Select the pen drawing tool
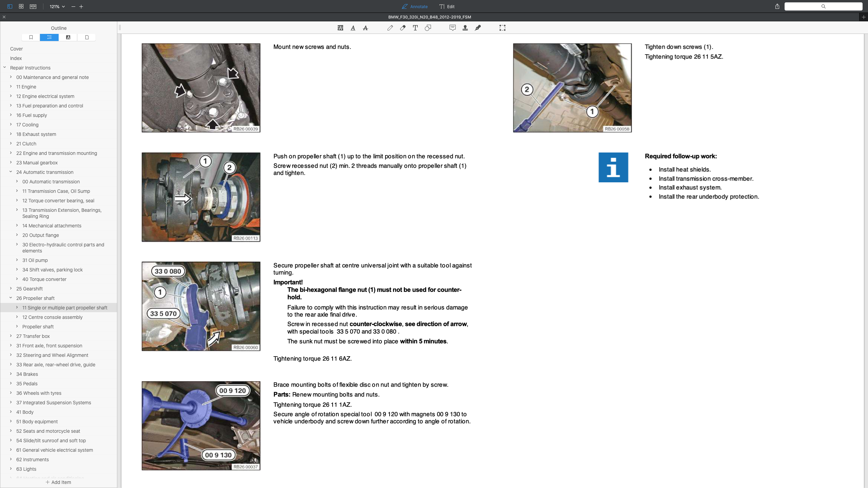 (x=390, y=28)
